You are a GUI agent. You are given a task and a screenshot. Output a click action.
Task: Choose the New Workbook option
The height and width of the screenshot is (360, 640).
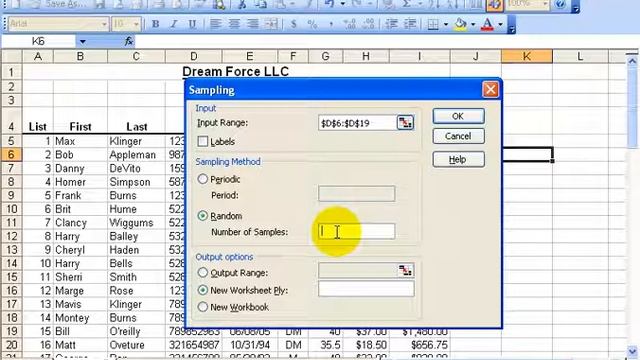[x=202, y=307]
